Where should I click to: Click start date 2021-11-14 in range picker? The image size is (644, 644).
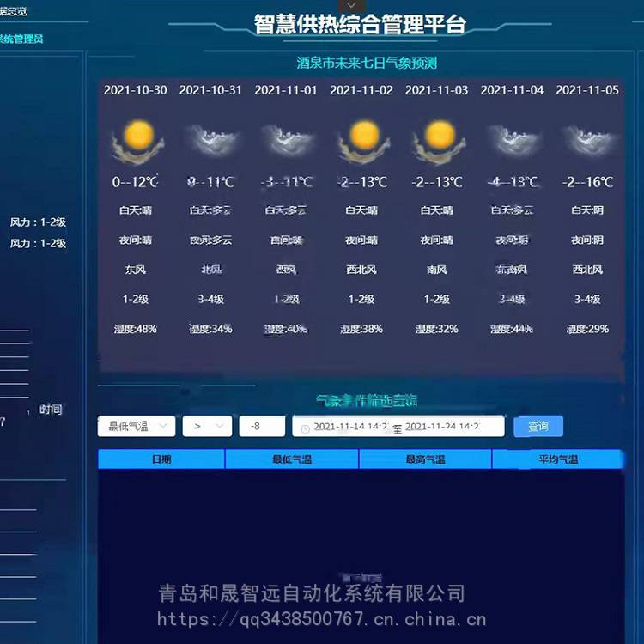350,426
